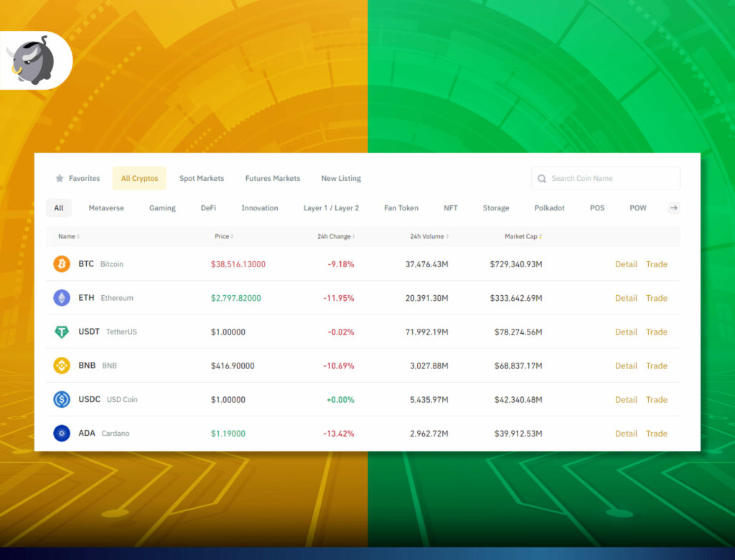Sort the table by Name
735x560 pixels.
[69, 236]
